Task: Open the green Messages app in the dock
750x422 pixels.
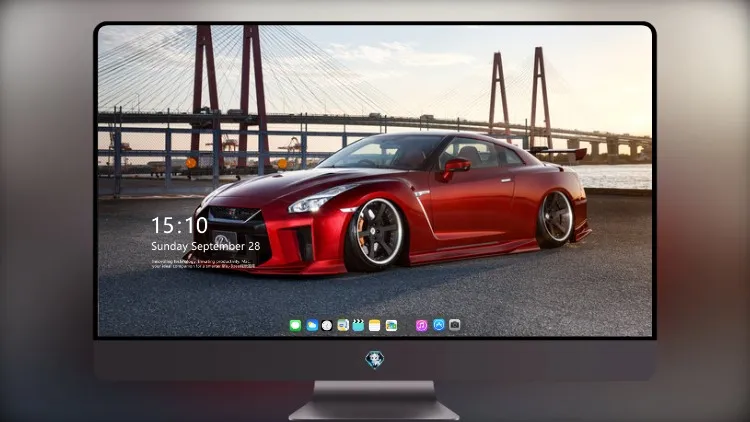Action: tap(295, 325)
